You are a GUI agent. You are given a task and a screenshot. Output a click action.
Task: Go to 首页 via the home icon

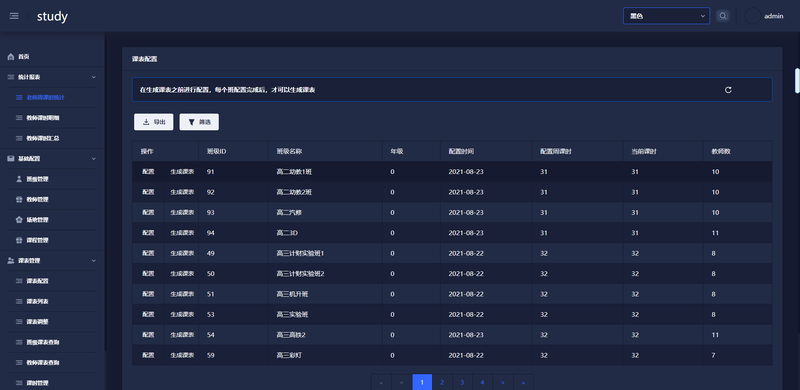coord(11,57)
